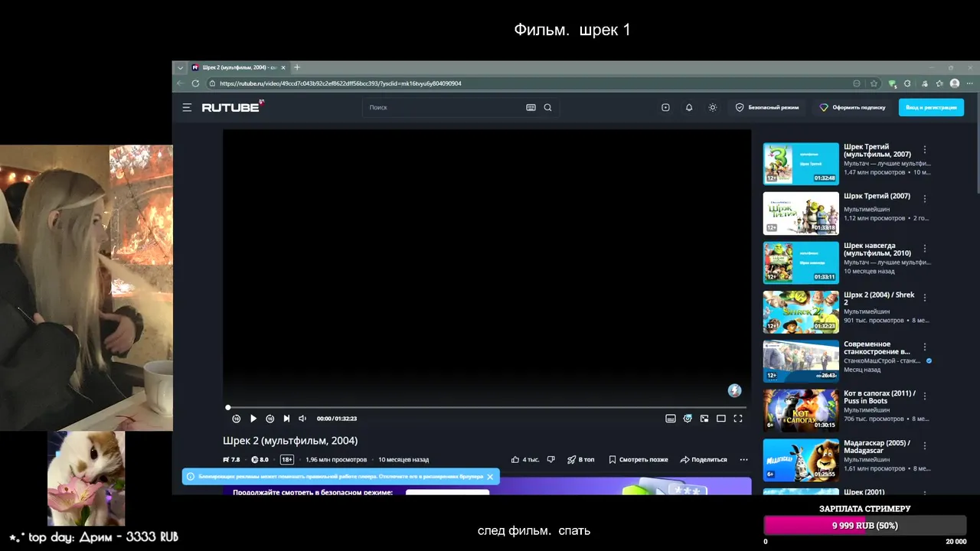Viewport: 980px width, 551px height.
Task: Click Смотреть позже bookmark
Action: pos(639,460)
